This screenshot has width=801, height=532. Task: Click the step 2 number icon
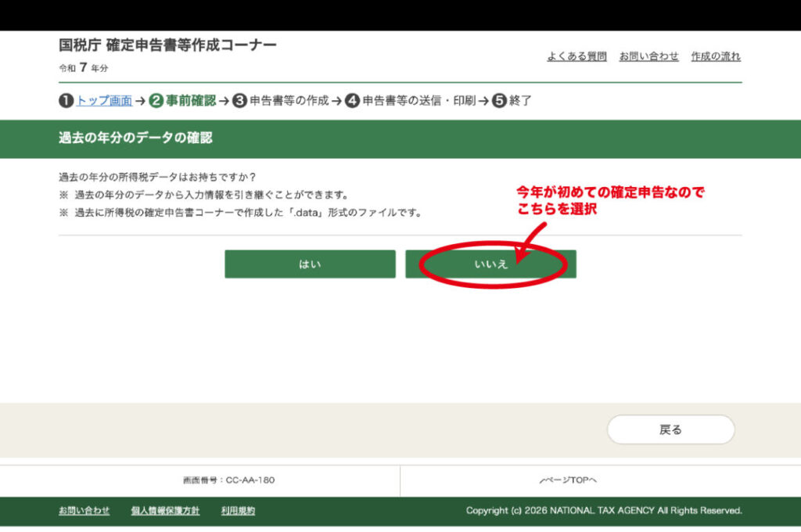click(156, 101)
